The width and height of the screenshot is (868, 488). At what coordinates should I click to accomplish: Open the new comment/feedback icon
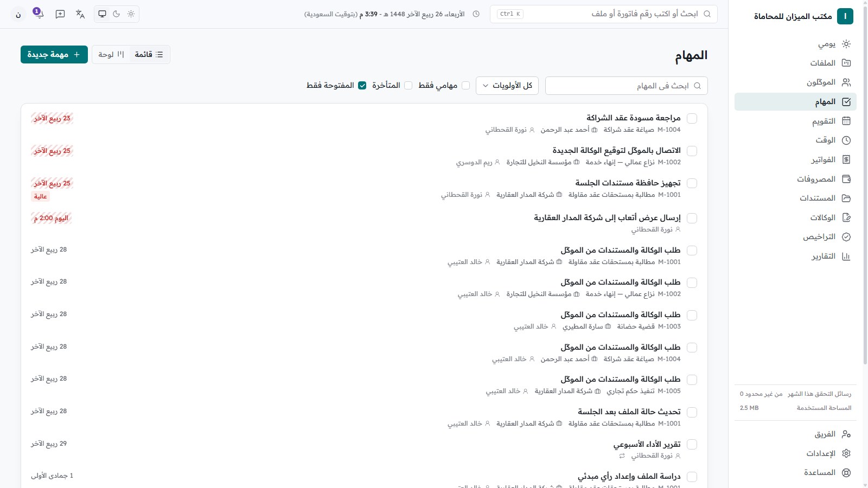pos(60,14)
